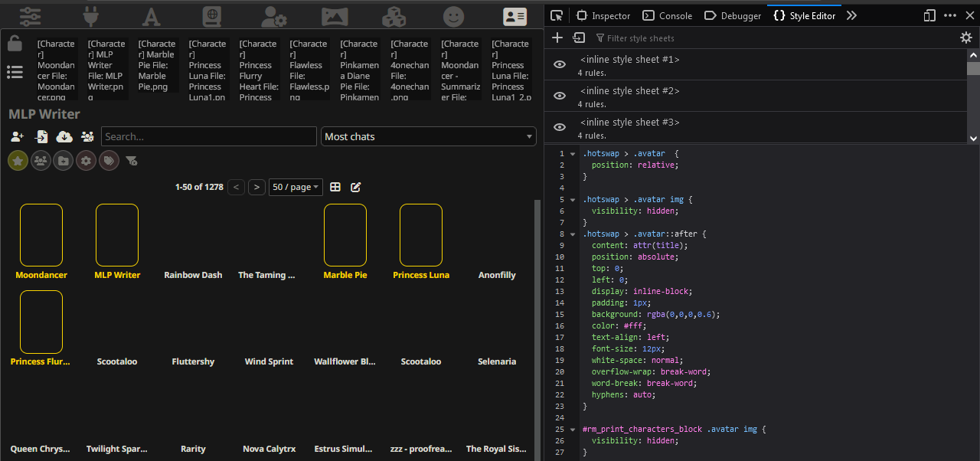Viewport: 980px width, 461px height.
Task: Open Character Management ID card icon
Action: point(514,16)
